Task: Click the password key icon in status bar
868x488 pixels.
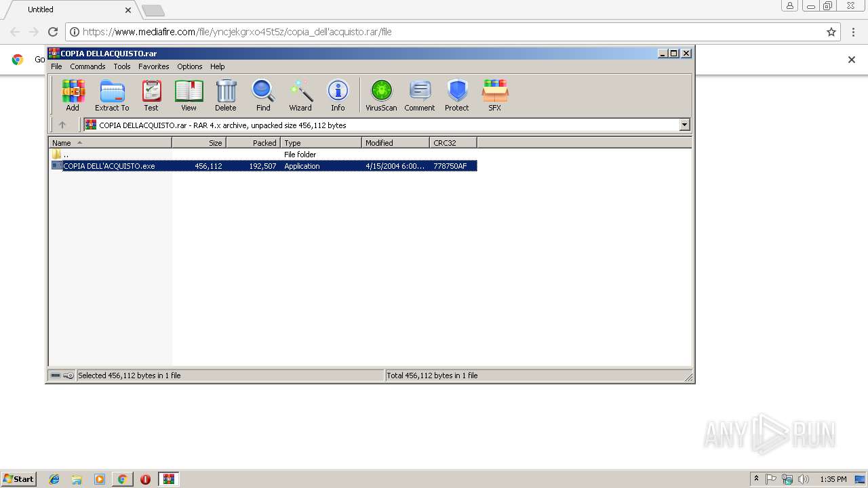Action: pos(68,375)
